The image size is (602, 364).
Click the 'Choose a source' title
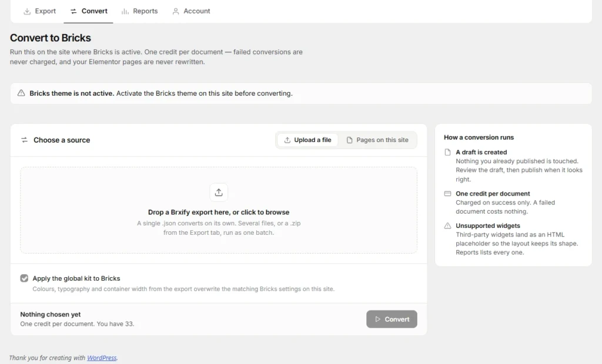62,140
